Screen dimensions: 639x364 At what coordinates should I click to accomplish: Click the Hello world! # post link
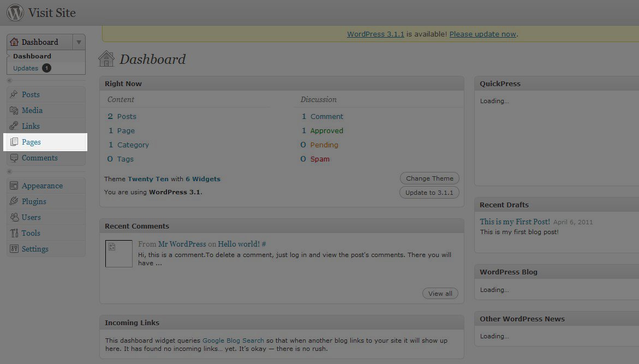pyautogui.click(x=242, y=244)
